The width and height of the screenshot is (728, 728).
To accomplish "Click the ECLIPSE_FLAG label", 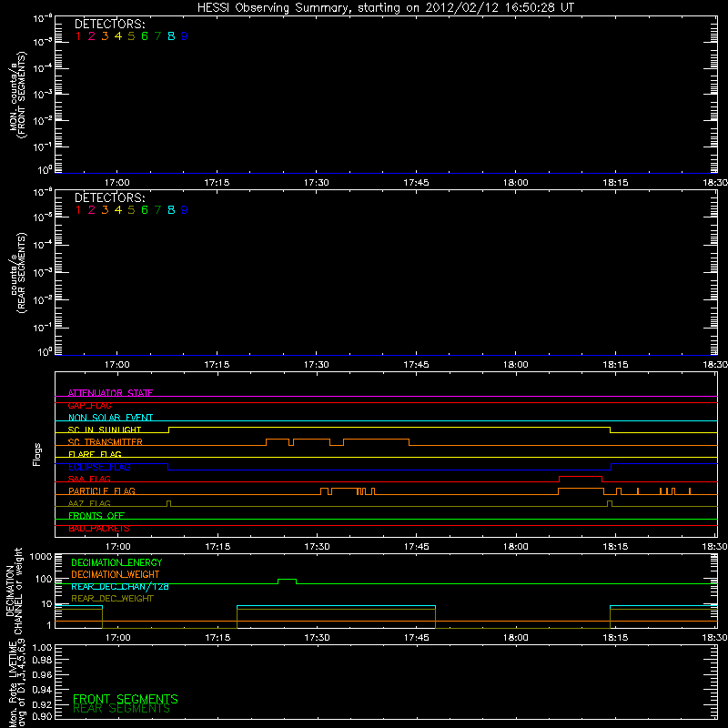I will coord(99,467).
